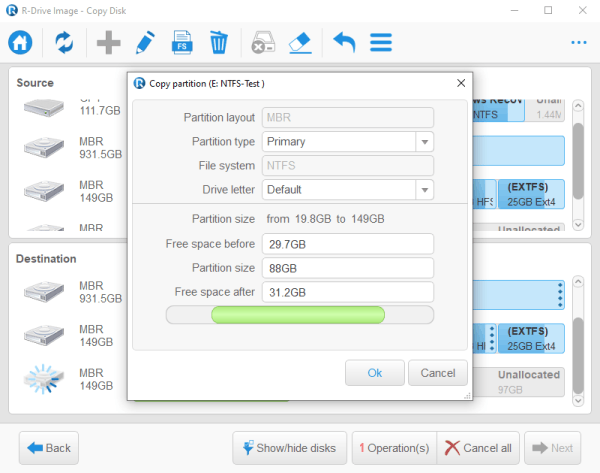Select the 149GB source disk icon
This screenshot has height=473, width=600.
pyautogui.click(x=44, y=191)
